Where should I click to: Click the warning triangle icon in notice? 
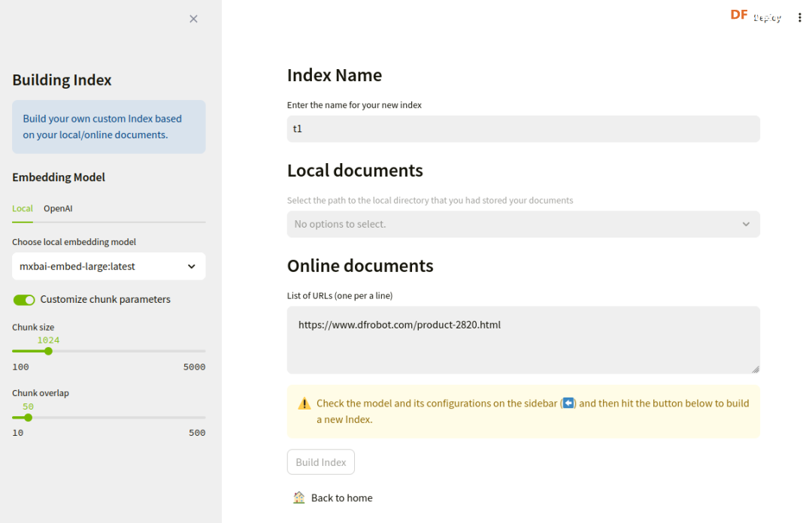tap(304, 404)
